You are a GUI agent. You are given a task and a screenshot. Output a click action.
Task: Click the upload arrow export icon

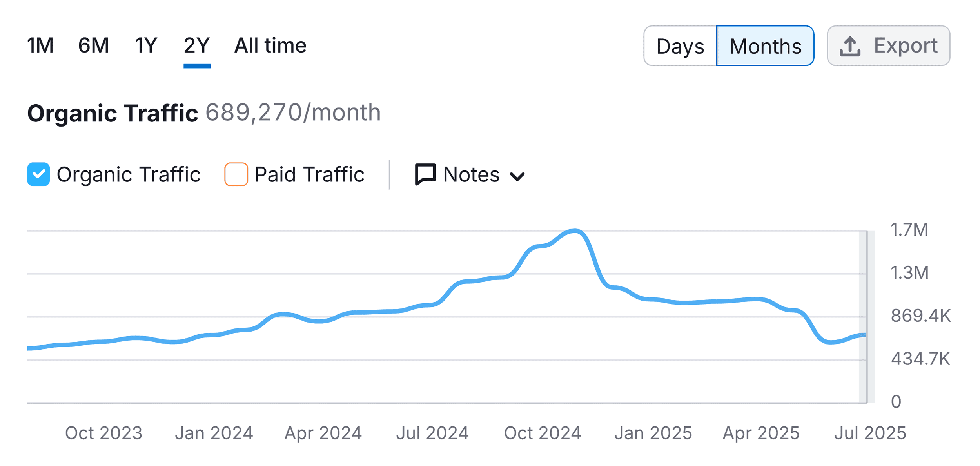point(849,46)
